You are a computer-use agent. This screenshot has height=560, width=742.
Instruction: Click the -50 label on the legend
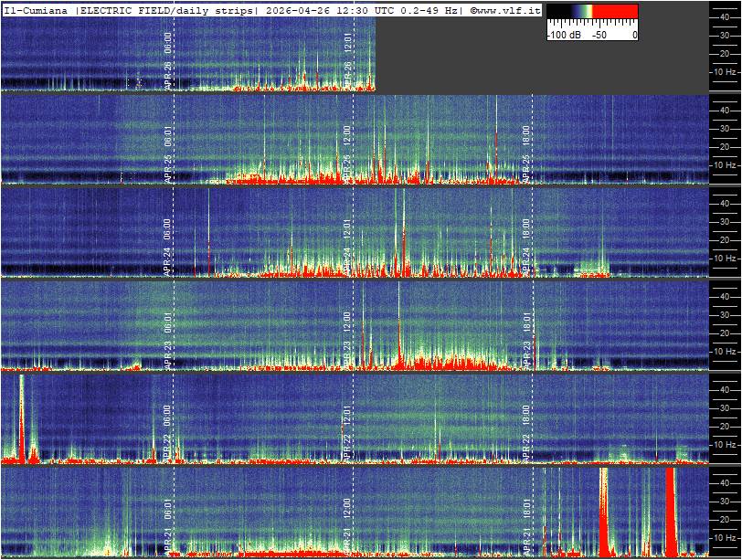pos(599,35)
